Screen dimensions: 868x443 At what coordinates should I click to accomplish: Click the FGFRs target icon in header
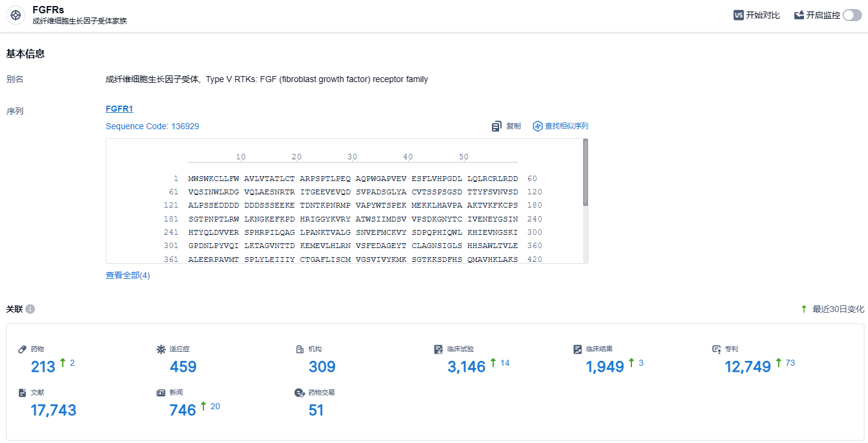(x=16, y=15)
